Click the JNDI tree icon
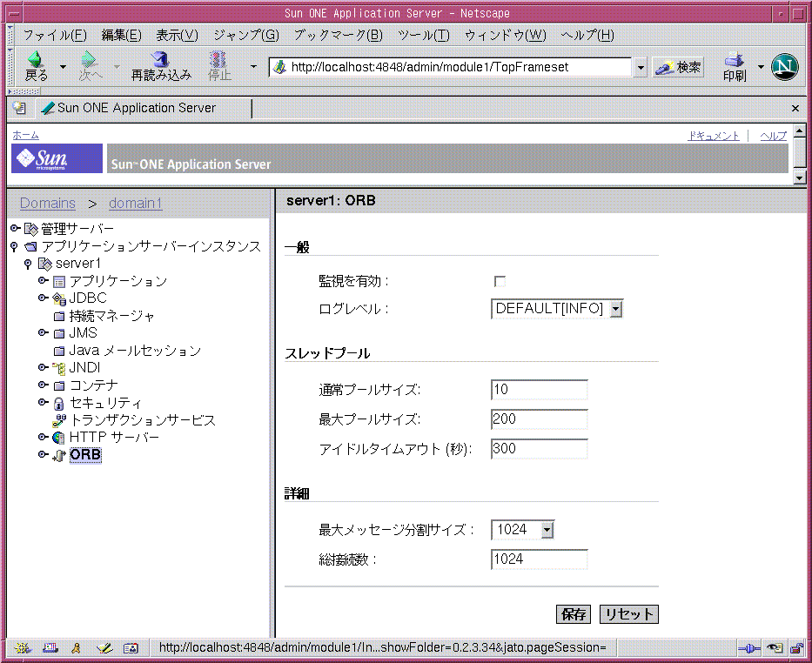Image resolution: width=812 pixels, height=663 pixels. (x=59, y=368)
